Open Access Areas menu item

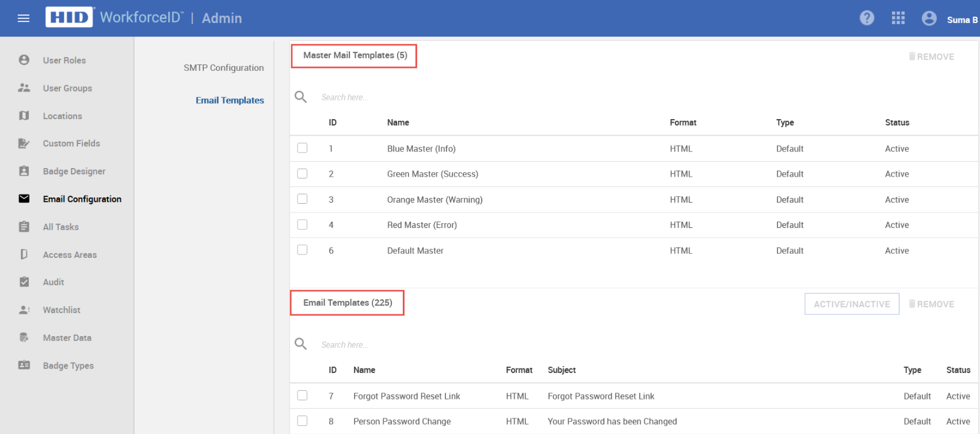(x=70, y=254)
